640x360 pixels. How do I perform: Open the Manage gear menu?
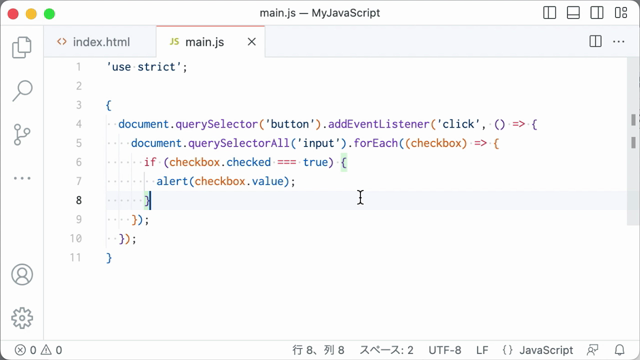22,318
